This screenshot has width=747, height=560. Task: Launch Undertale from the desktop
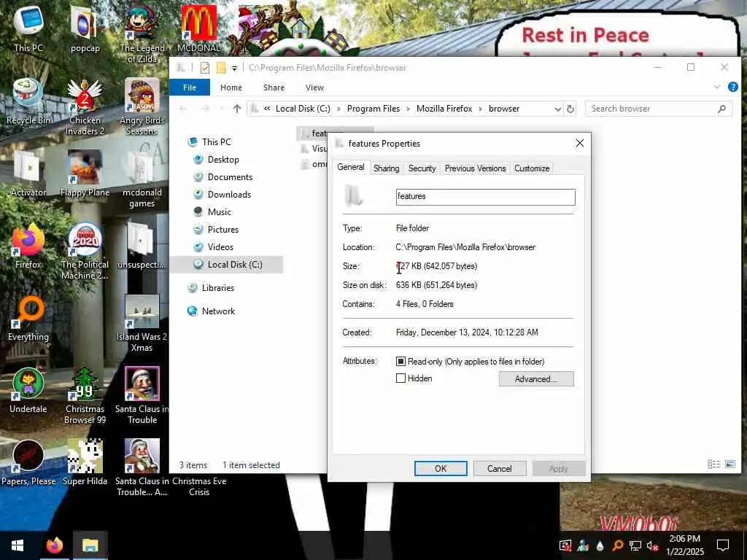28,391
